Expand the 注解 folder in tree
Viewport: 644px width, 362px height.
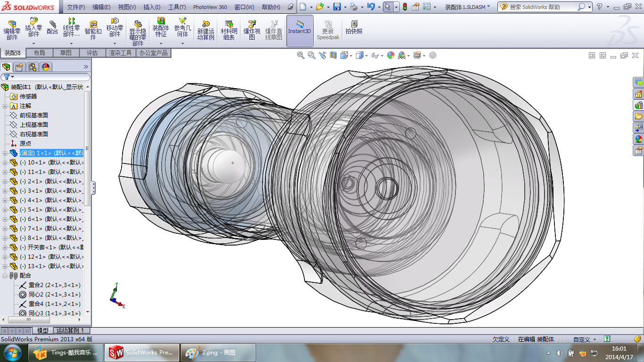click(5, 106)
